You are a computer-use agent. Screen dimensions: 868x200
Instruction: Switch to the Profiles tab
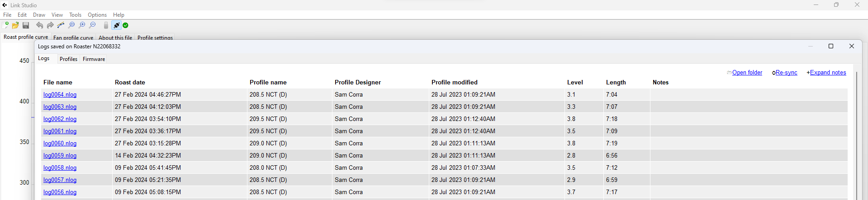[x=68, y=59]
